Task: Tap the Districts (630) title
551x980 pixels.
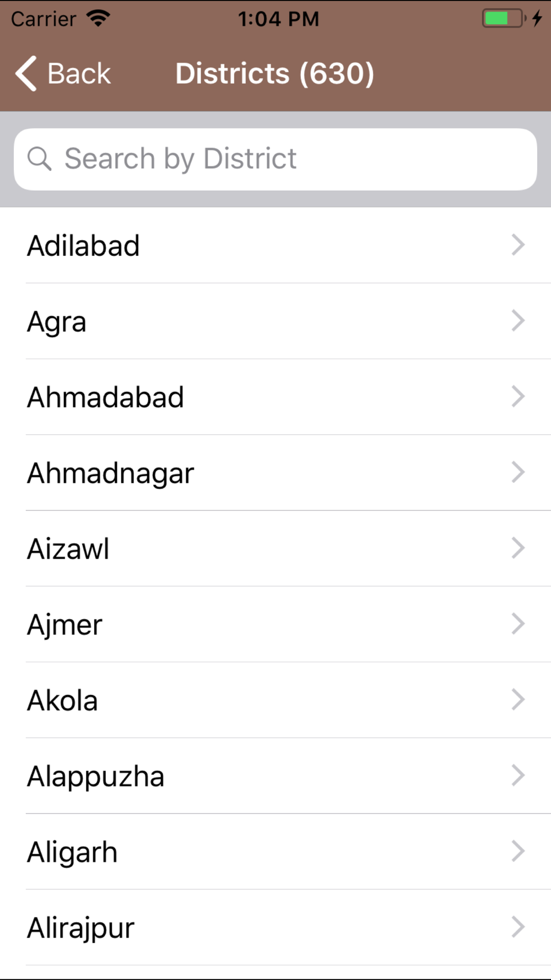Action: tap(275, 74)
